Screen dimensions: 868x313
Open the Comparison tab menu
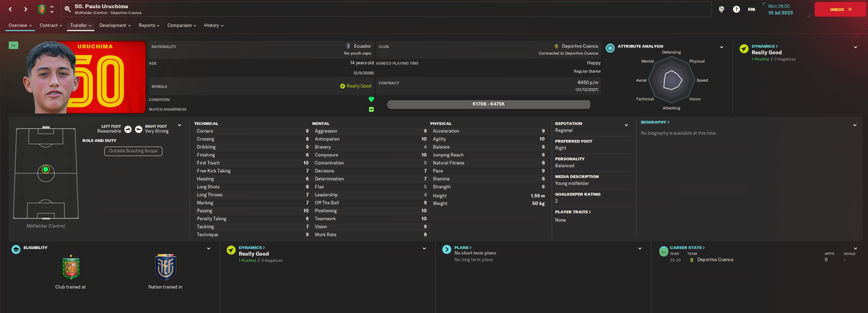[182, 25]
